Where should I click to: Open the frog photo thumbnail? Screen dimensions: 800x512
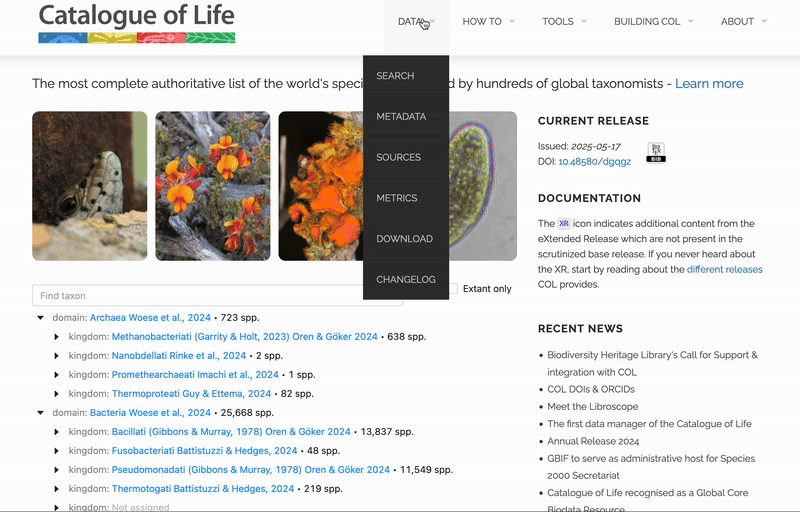click(89, 186)
